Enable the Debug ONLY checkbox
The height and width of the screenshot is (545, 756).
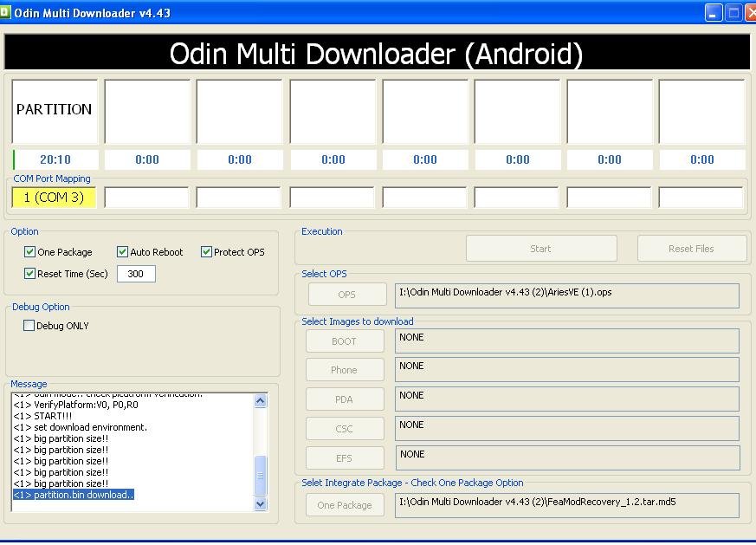click(x=29, y=326)
